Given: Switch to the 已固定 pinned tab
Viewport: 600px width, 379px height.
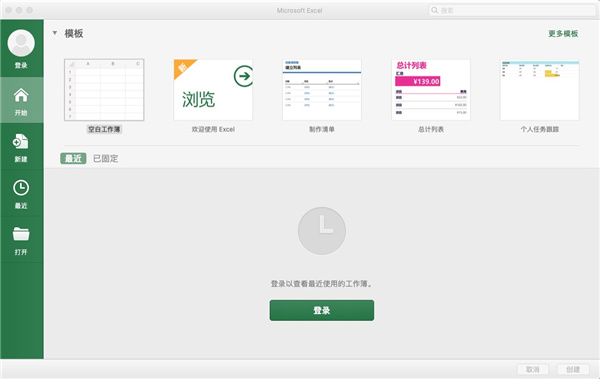Looking at the screenshot, I should pyautogui.click(x=106, y=158).
